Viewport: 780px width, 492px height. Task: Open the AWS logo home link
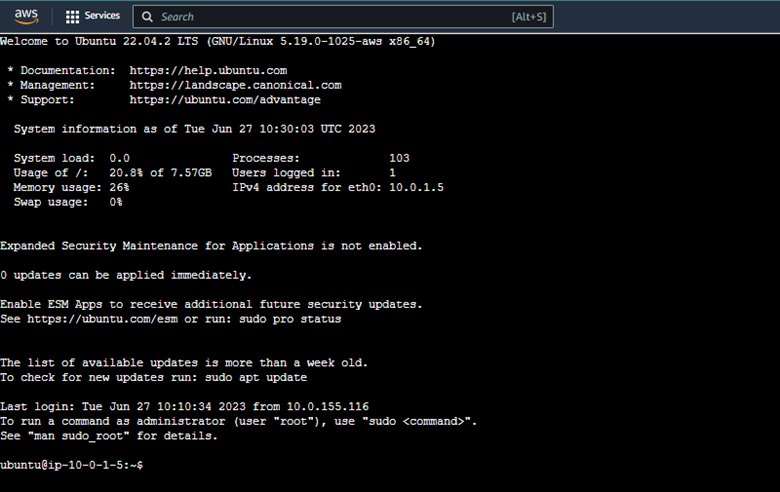(x=26, y=16)
